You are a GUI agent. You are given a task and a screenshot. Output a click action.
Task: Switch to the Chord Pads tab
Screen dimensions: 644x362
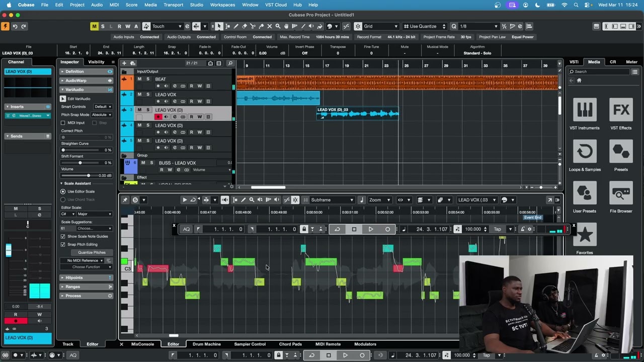(290, 344)
